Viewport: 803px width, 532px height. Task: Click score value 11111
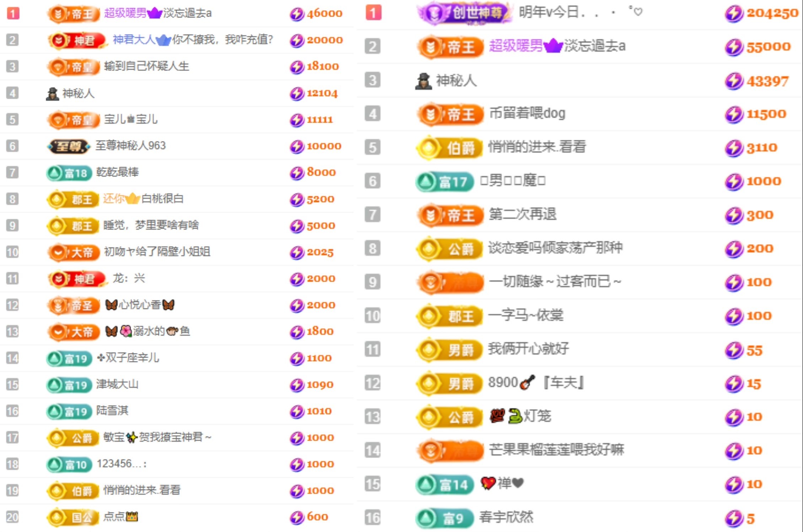click(x=320, y=120)
